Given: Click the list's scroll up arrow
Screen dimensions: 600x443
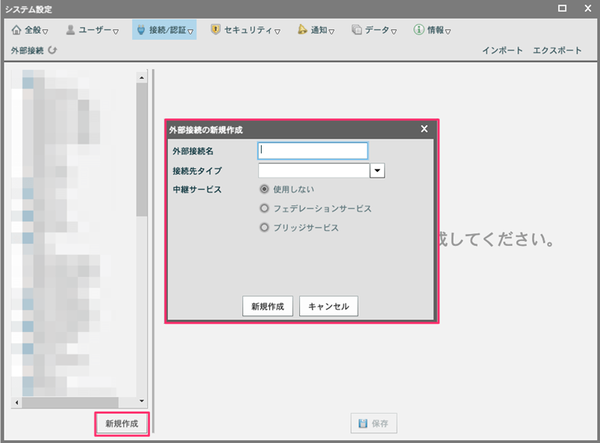Looking at the screenshot, I should click(x=142, y=78).
